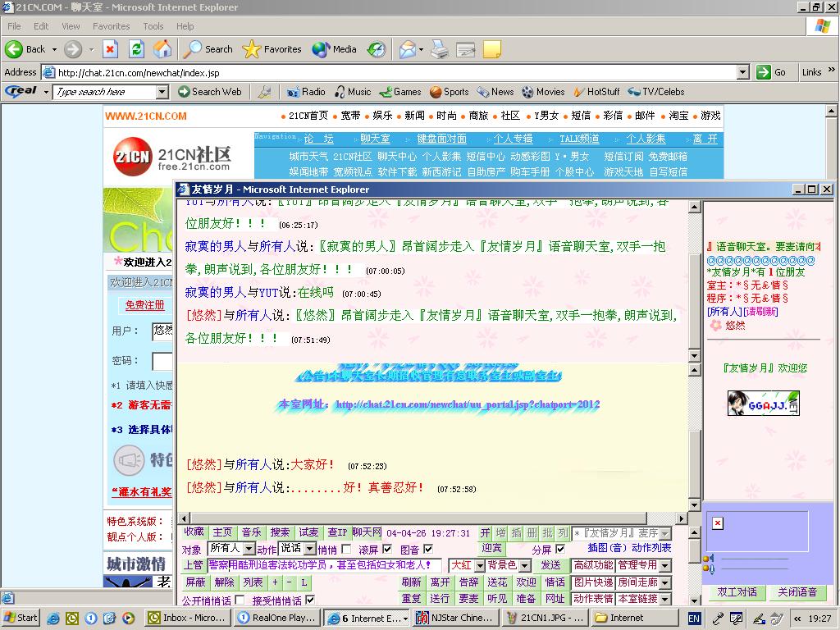The image size is (840, 630).
Task: Click the 关闭语音 close voice button
Action: click(797, 592)
